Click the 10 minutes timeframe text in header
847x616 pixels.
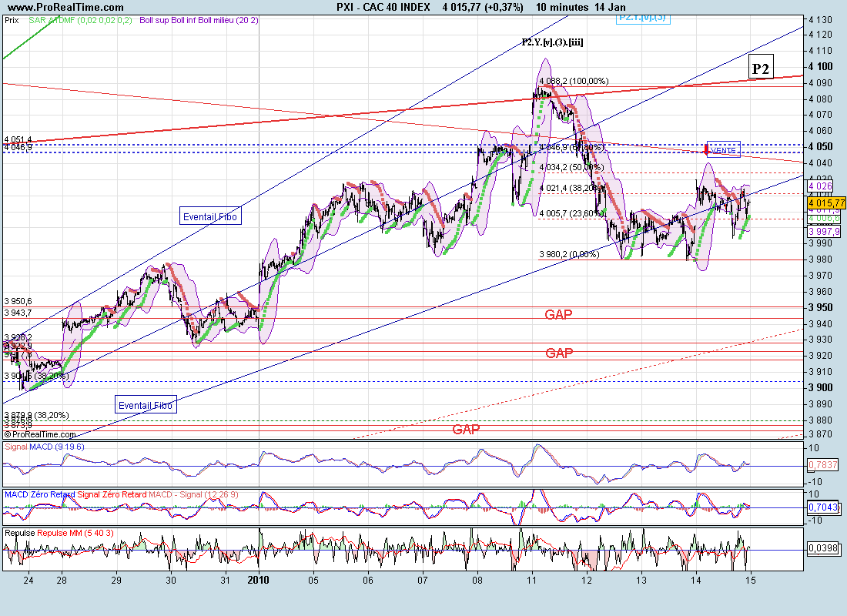click(x=562, y=7)
